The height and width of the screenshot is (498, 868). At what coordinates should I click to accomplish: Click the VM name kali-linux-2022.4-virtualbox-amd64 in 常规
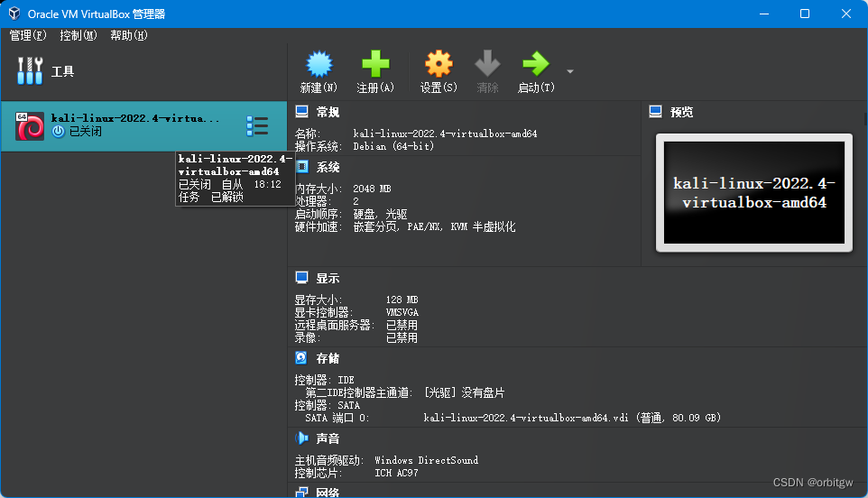(x=445, y=134)
